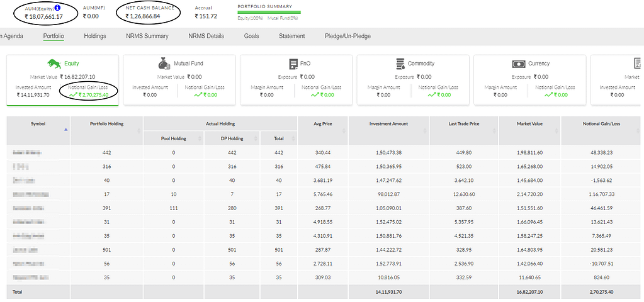This screenshot has height=302, width=644.
Task: Click the Commodity notional gain trend arrow
Action: [432, 95]
